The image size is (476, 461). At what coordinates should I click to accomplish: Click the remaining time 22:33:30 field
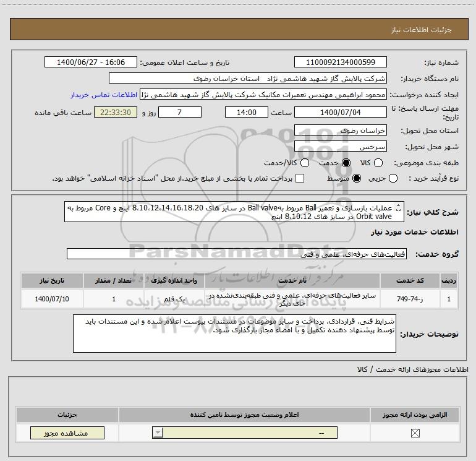point(116,112)
